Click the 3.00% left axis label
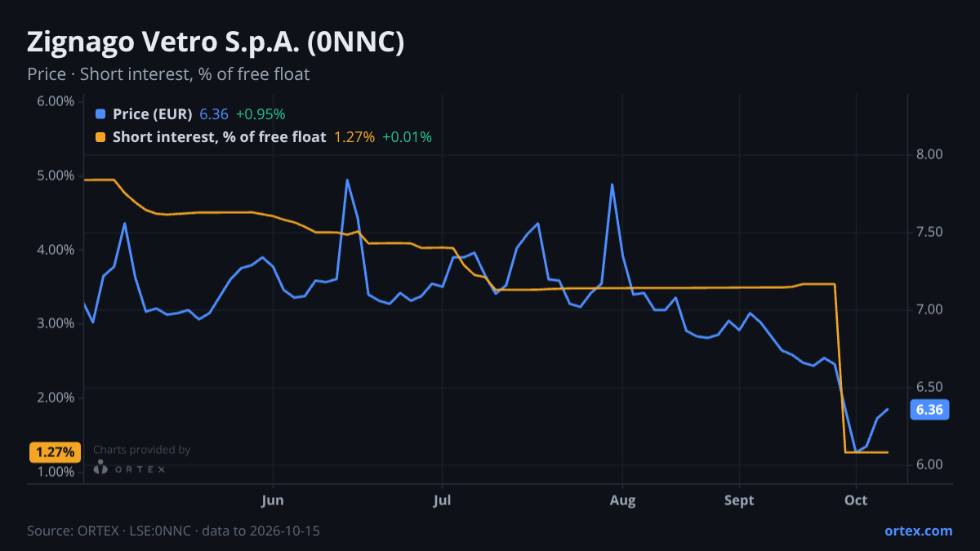Screen dimensions: 980x551 point(56,323)
